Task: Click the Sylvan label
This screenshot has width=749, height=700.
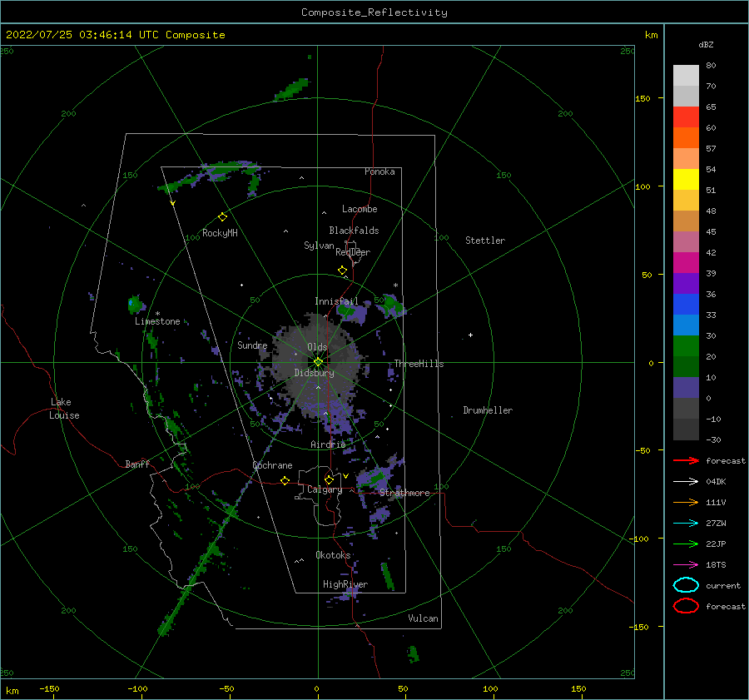Action: point(319,246)
